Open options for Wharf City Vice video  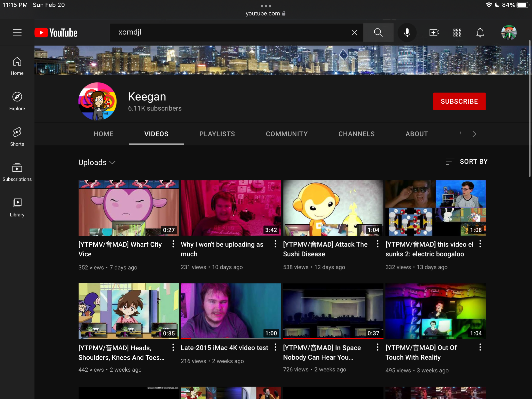click(173, 244)
